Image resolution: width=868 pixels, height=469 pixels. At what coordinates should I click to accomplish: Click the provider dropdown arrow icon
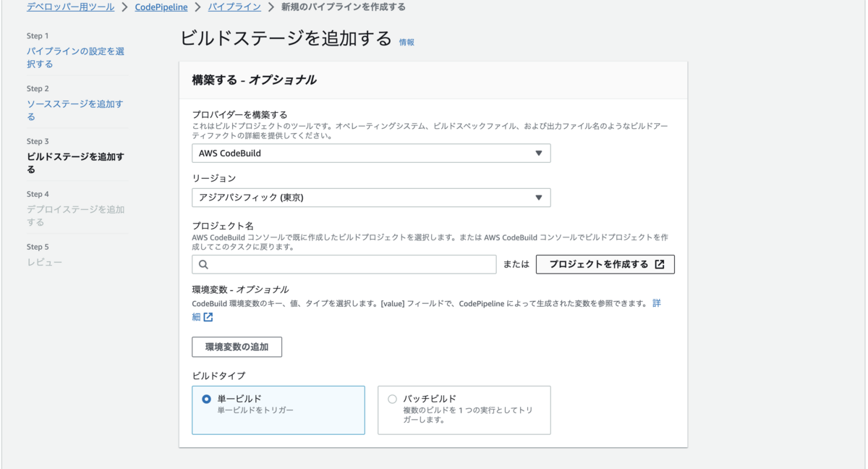click(539, 153)
